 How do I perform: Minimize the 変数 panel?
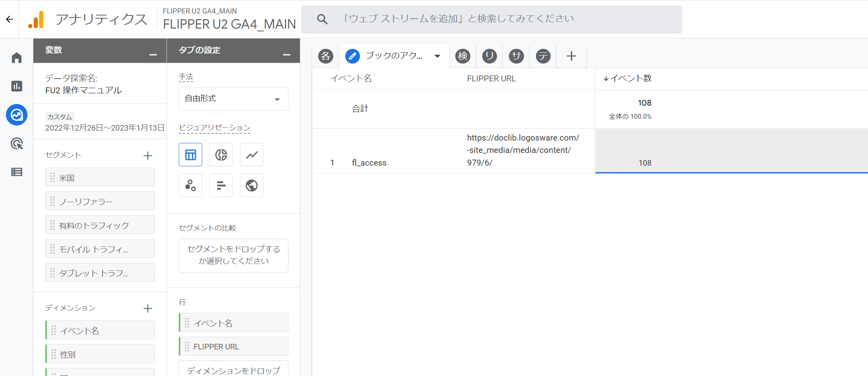(x=153, y=55)
